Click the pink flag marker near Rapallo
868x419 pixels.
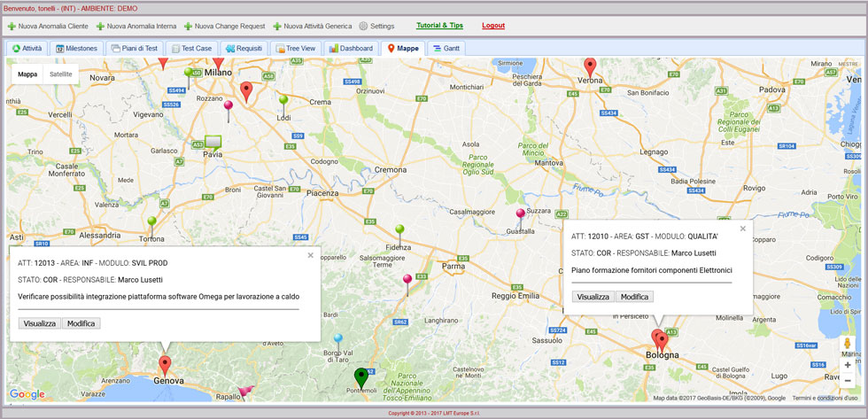[246, 392]
